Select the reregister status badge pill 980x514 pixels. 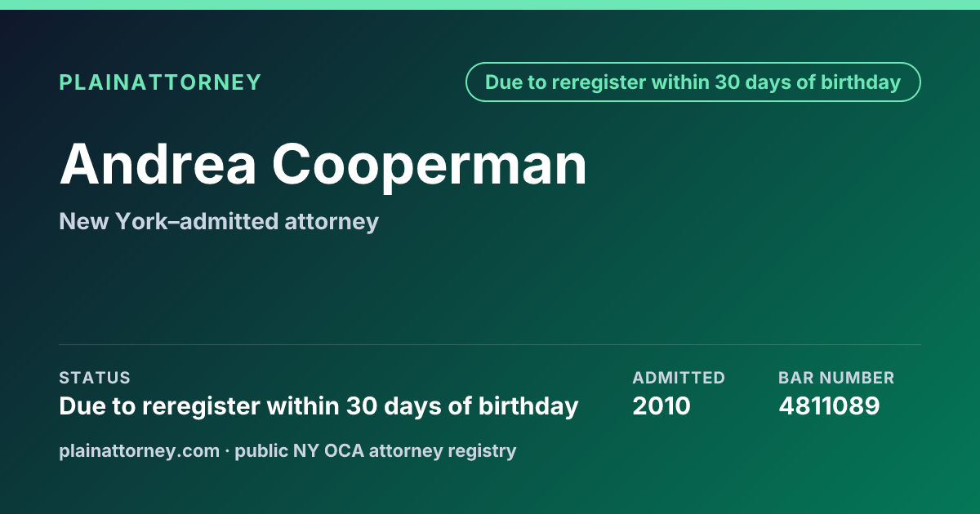[693, 82]
